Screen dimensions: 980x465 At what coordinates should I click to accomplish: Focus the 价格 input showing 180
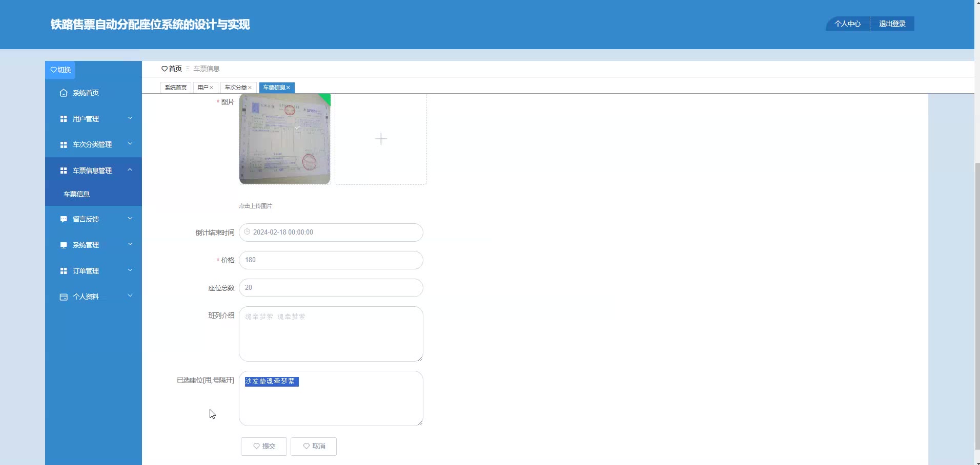[x=331, y=260]
